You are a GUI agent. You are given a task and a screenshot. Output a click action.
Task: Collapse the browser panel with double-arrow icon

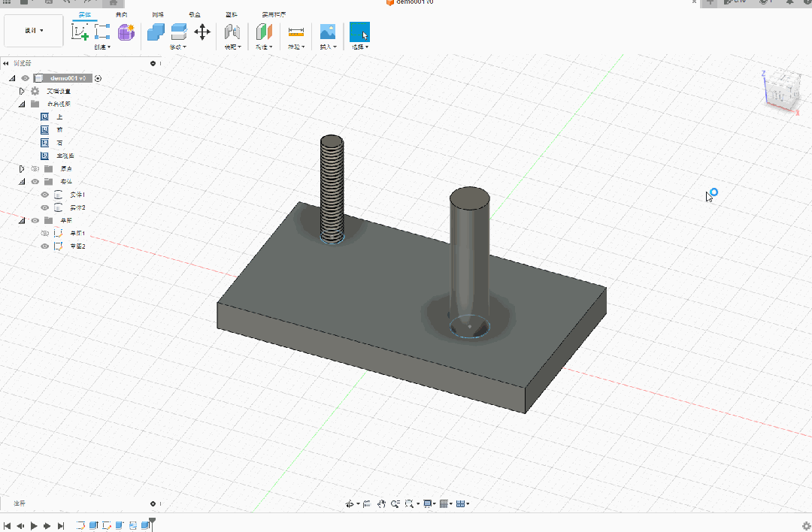tap(6, 63)
